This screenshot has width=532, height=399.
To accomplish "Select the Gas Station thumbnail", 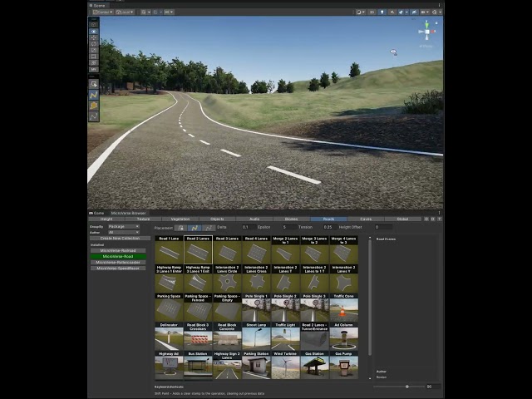I will tap(314, 365).
